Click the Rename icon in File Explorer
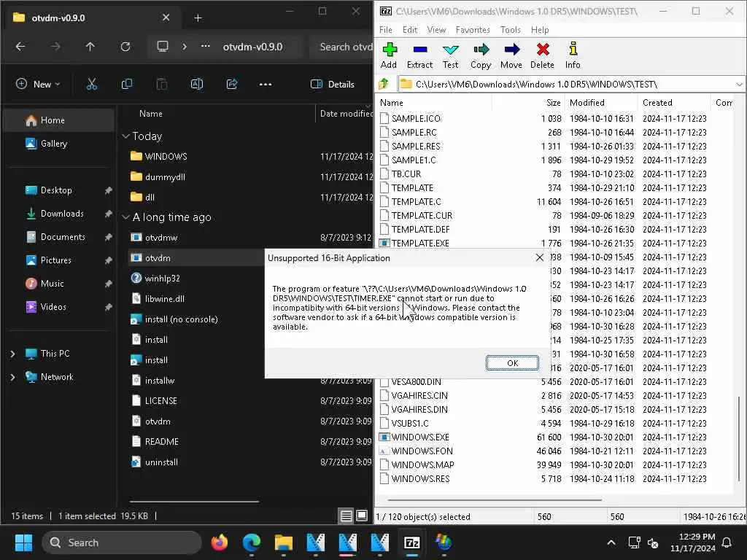 coord(197,85)
